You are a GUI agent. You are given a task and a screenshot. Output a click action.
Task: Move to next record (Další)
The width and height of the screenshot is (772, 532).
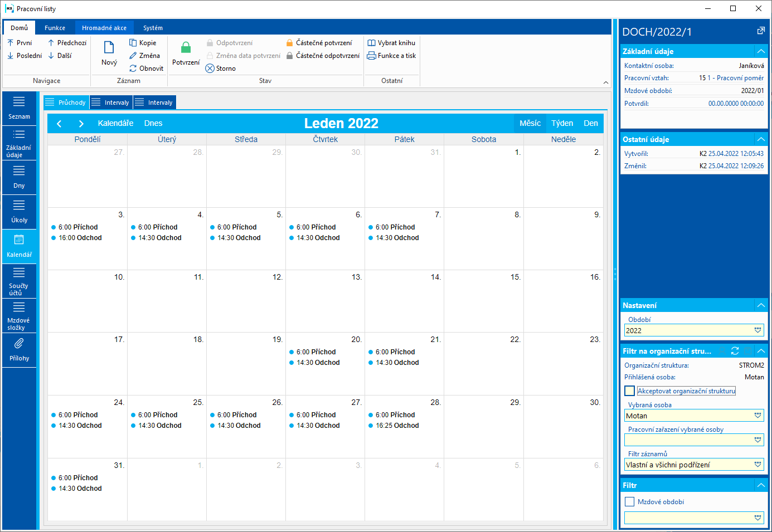(60, 56)
